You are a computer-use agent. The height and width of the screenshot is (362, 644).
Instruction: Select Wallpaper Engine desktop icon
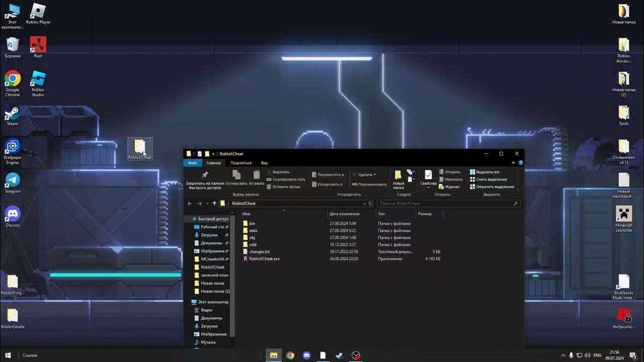(13, 151)
